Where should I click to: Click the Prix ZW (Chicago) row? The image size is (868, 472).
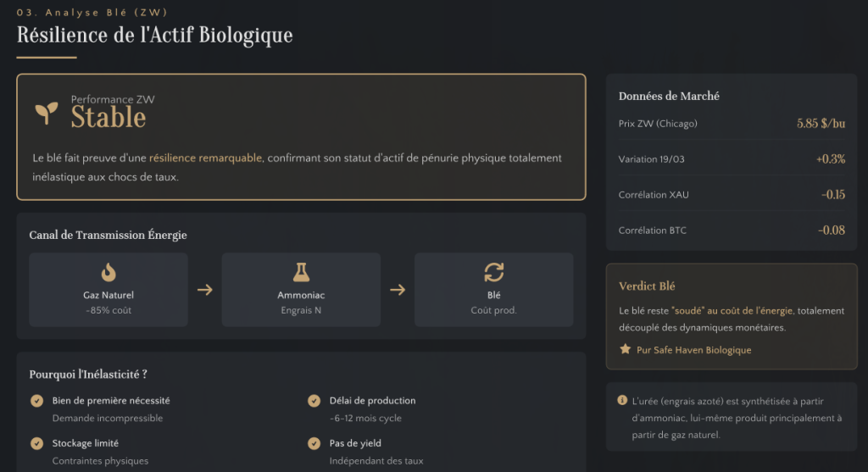tap(732, 124)
